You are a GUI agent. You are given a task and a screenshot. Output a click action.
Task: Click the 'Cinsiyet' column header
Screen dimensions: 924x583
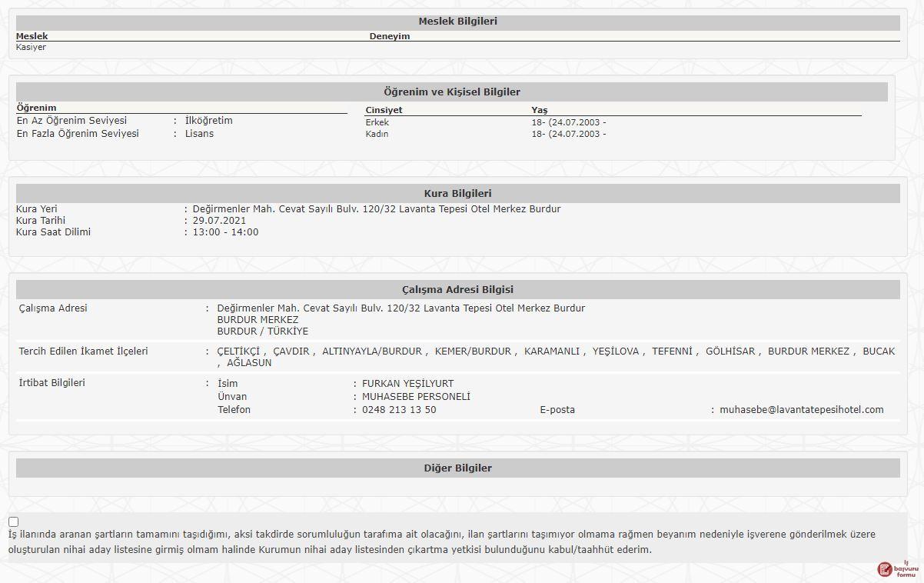point(384,110)
